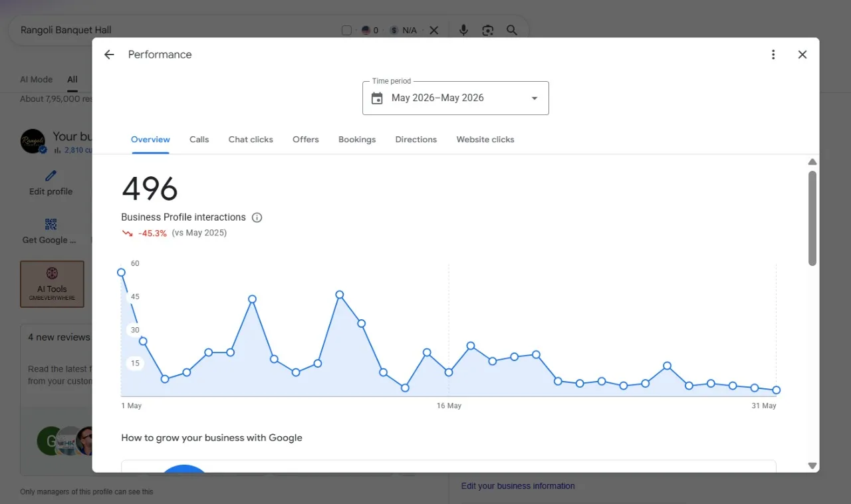Open the Website clicks tab
Image resolution: width=851 pixels, height=504 pixels.
point(485,140)
